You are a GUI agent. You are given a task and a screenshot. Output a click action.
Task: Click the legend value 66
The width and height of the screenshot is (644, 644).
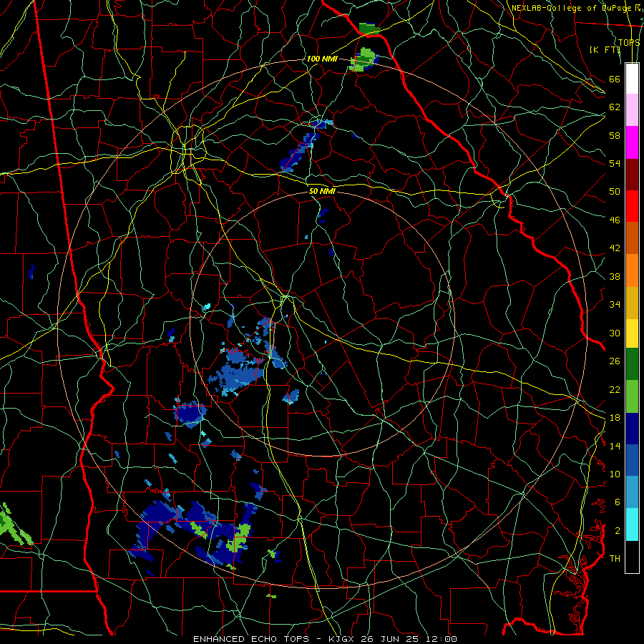[615, 79]
